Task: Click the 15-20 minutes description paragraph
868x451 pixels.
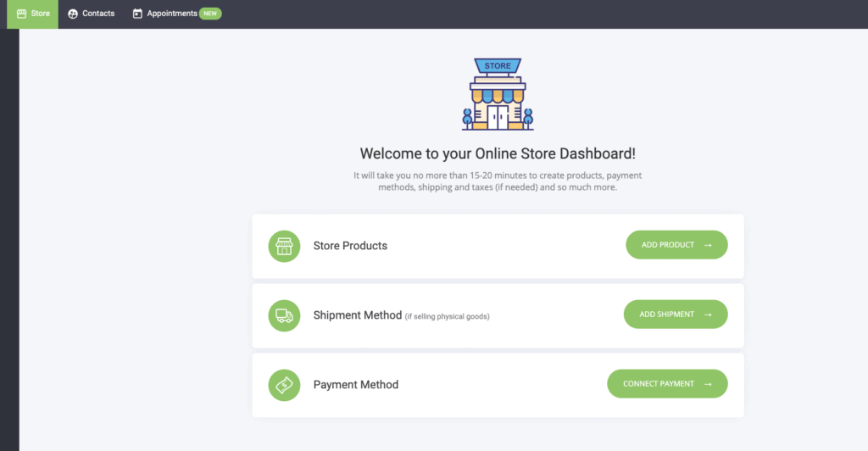Action: pyautogui.click(x=498, y=181)
